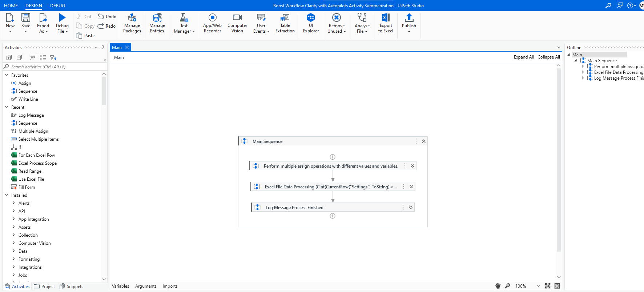Click the Undo button

pos(107,17)
